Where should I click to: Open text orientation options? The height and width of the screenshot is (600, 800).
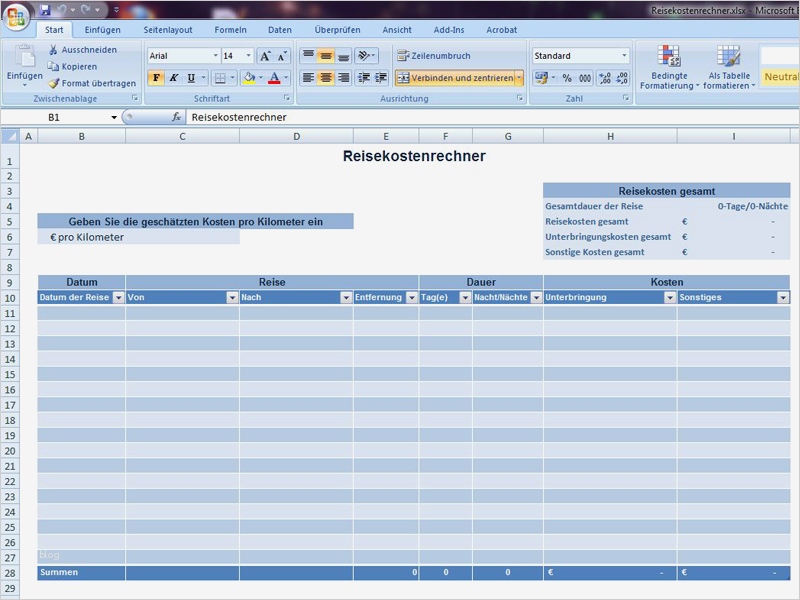pyautogui.click(x=366, y=55)
